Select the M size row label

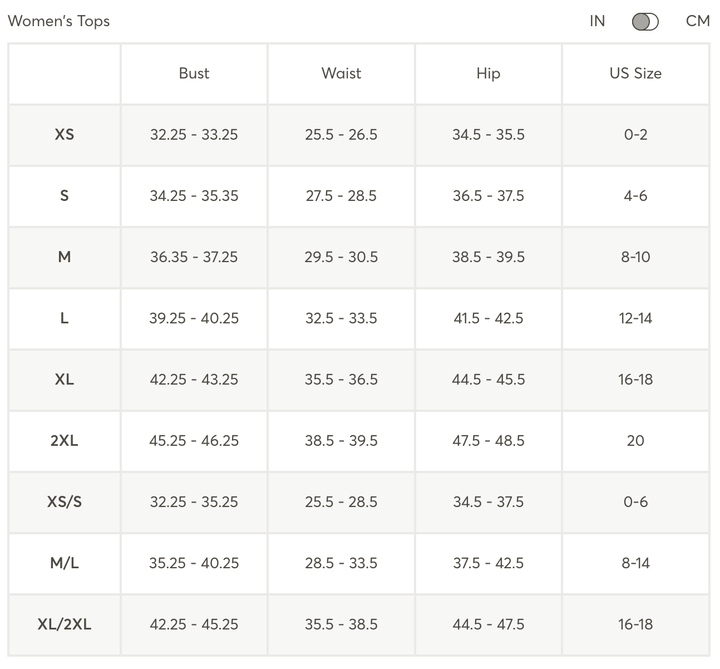tap(64, 257)
